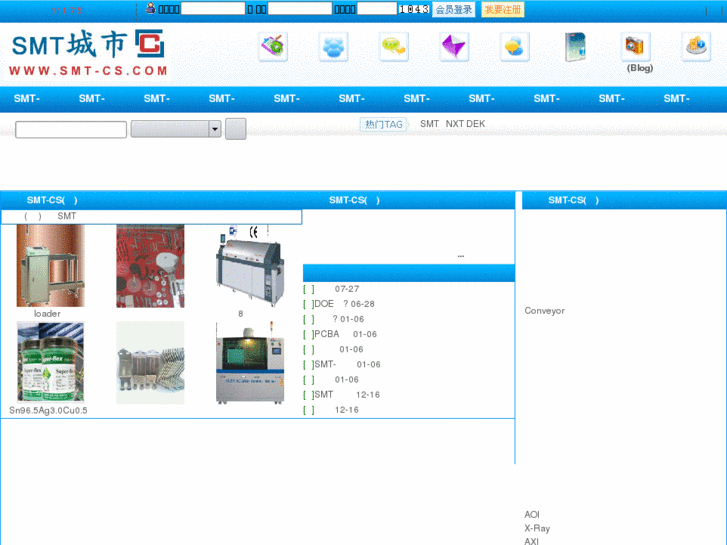Open the inspection machine with green screen thumbnail
This screenshot has height=545, width=727.
[250, 362]
